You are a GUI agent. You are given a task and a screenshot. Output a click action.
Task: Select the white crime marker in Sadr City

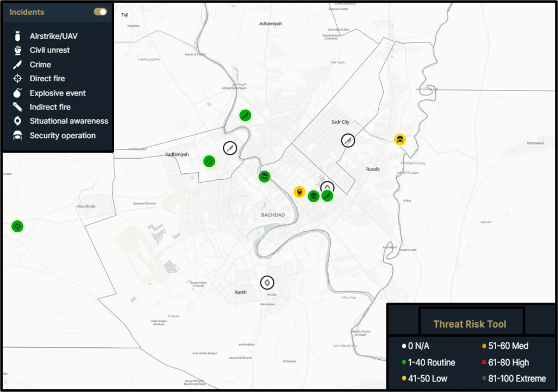(348, 140)
